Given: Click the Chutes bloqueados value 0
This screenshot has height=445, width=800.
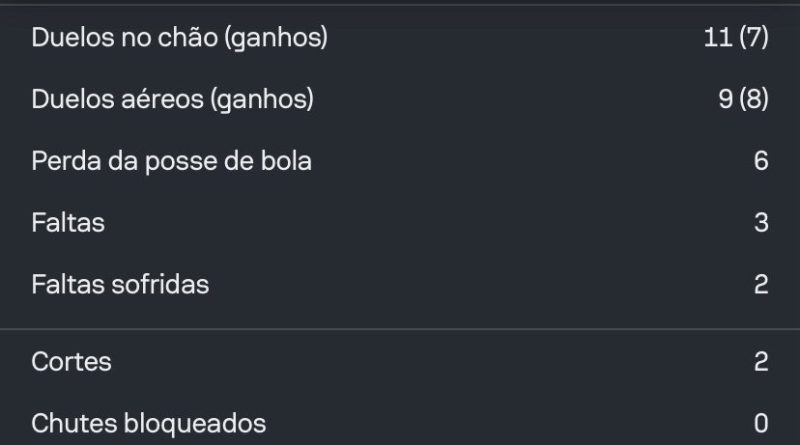Looking at the screenshot, I should [x=761, y=424].
